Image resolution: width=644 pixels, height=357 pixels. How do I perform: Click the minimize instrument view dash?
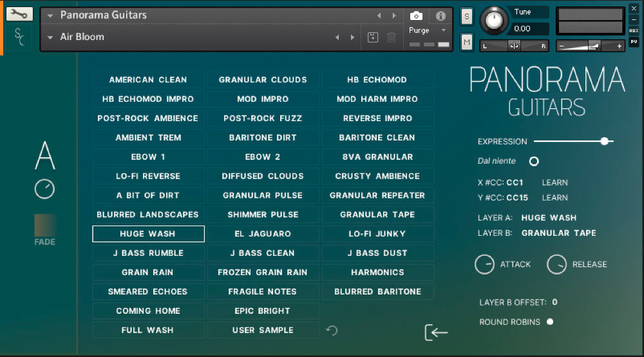coord(634,19)
